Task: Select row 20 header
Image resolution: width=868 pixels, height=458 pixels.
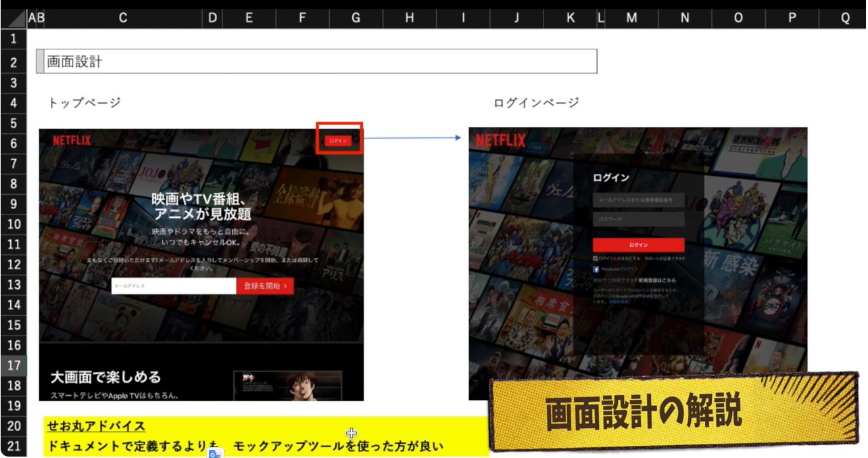Action: 13,426
